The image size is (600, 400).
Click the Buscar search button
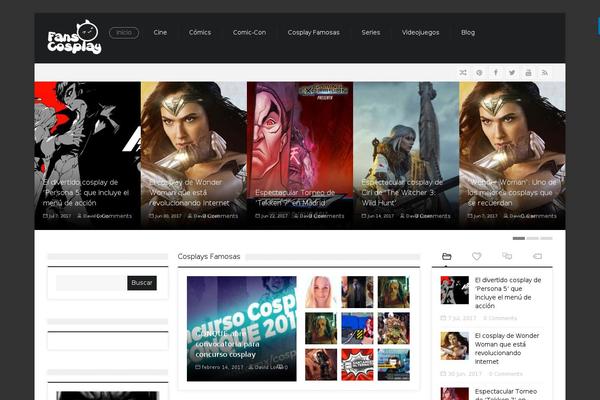point(142,283)
